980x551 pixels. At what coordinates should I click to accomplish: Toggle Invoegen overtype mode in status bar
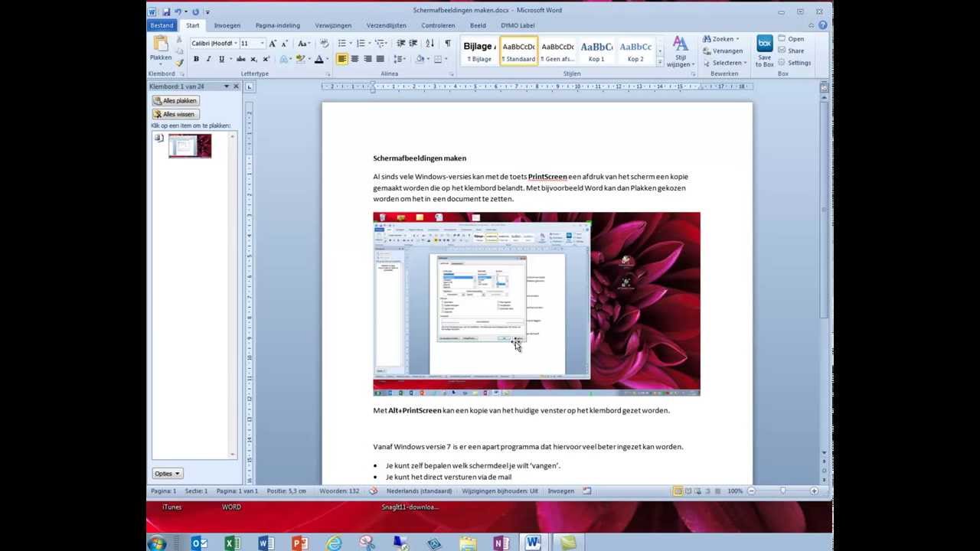560,491
